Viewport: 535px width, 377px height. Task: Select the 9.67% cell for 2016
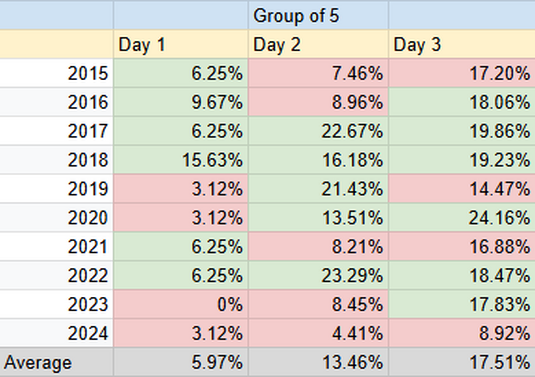181,102
